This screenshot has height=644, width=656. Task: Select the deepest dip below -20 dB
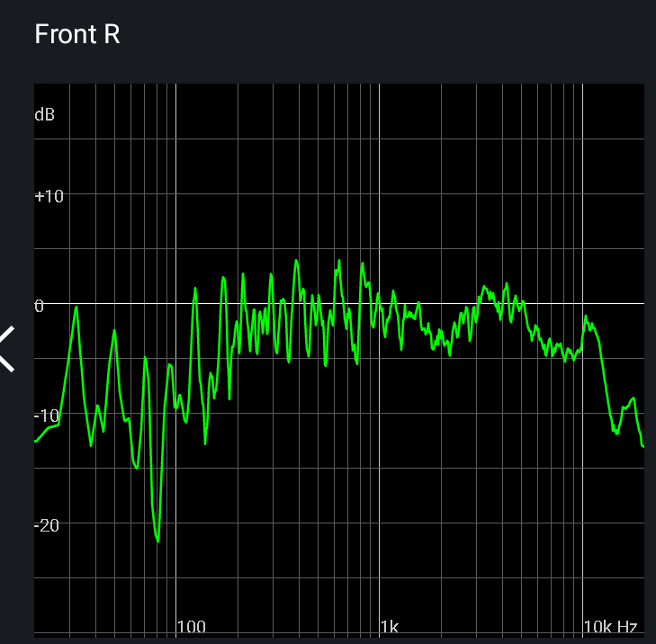(x=157, y=541)
